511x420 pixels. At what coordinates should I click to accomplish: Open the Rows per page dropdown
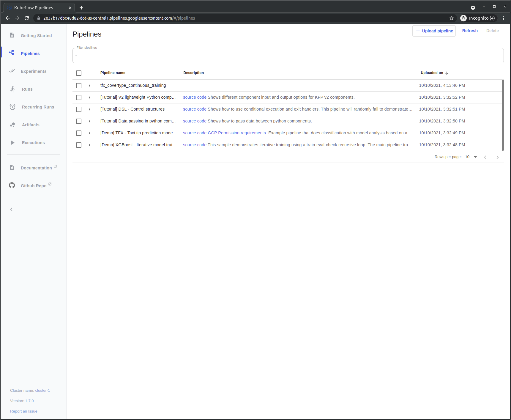471,157
